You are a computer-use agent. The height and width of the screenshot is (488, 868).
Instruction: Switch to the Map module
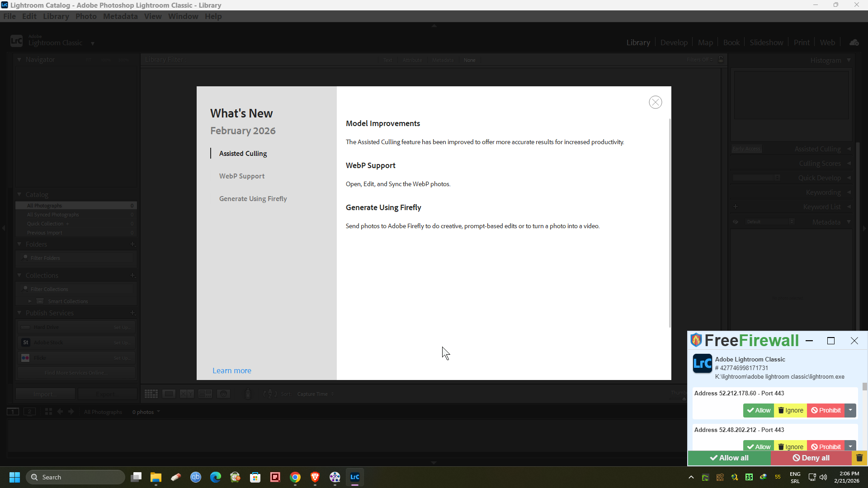click(x=705, y=42)
